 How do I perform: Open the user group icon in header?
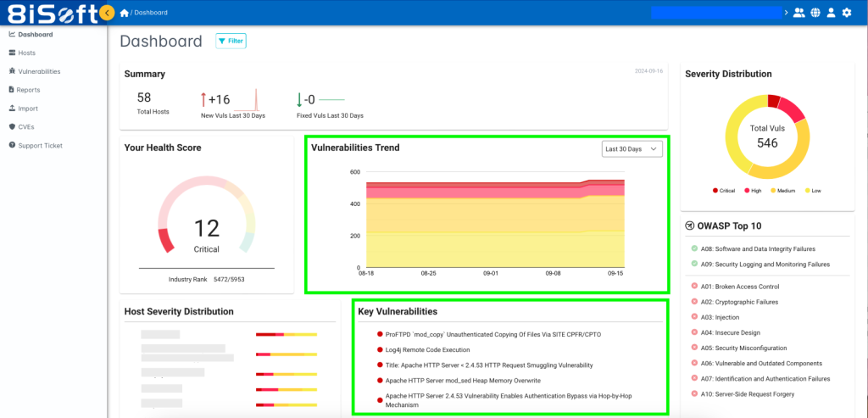coord(798,13)
